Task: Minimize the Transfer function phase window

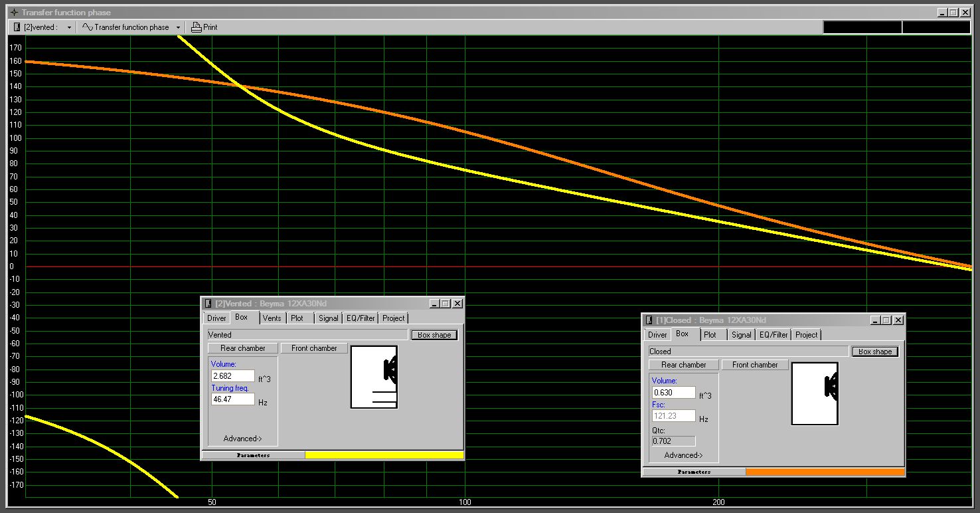Action: [x=942, y=13]
